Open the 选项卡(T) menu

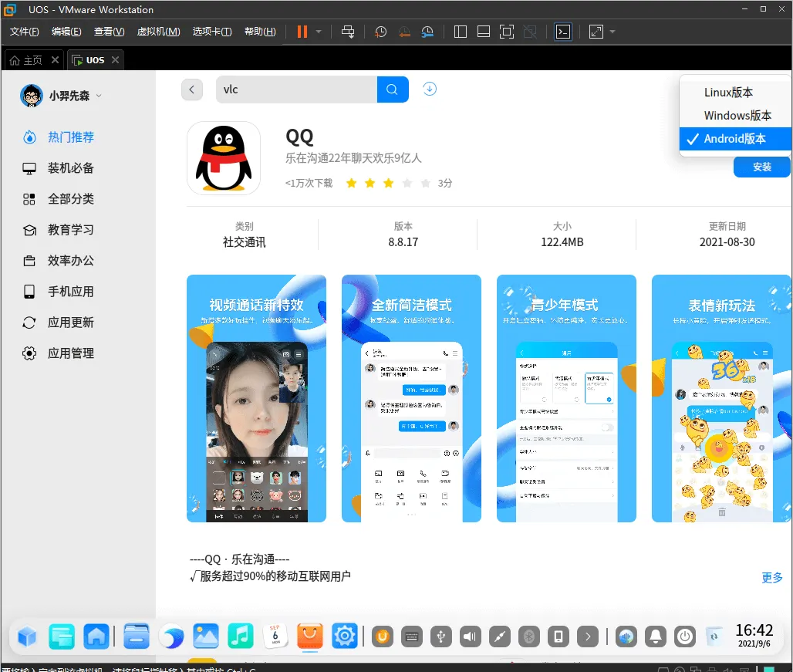tap(212, 32)
